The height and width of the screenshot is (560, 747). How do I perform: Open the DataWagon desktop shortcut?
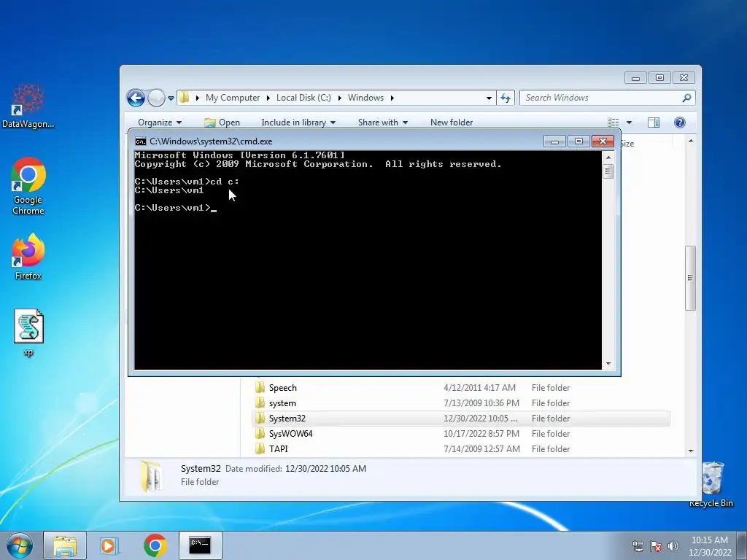(x=28, y=105)
